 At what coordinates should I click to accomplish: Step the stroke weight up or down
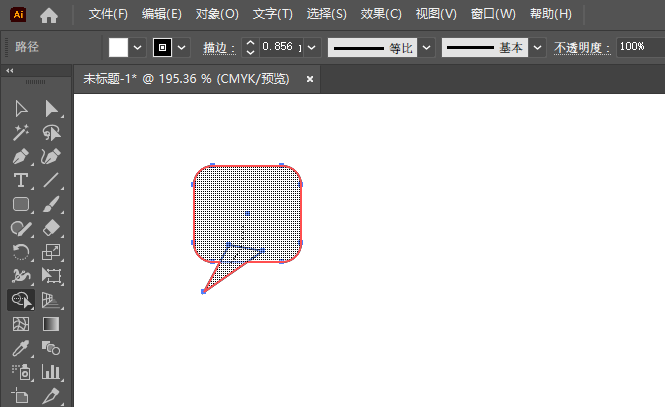(x=250, y=47)
